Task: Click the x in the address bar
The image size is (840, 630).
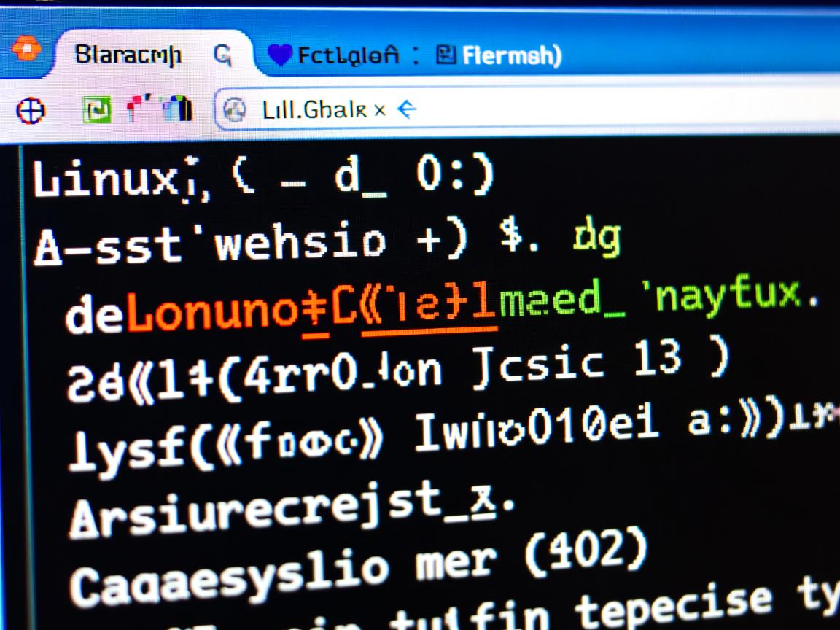Action: (x=379, y=111)
